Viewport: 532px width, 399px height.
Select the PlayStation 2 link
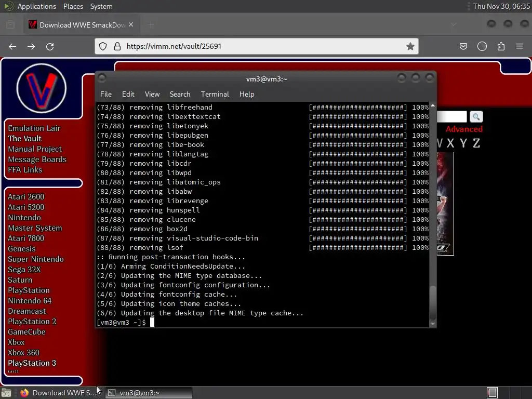(x=32, y=321)
